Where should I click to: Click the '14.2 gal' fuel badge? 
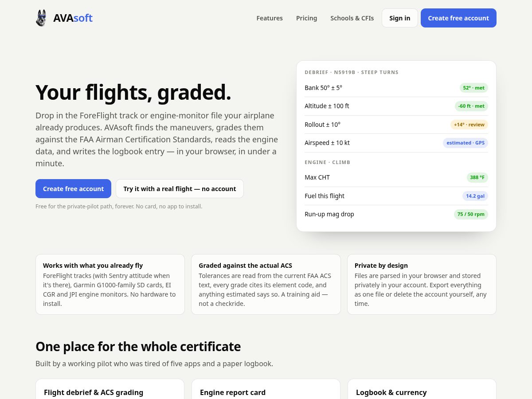(475, 196)
